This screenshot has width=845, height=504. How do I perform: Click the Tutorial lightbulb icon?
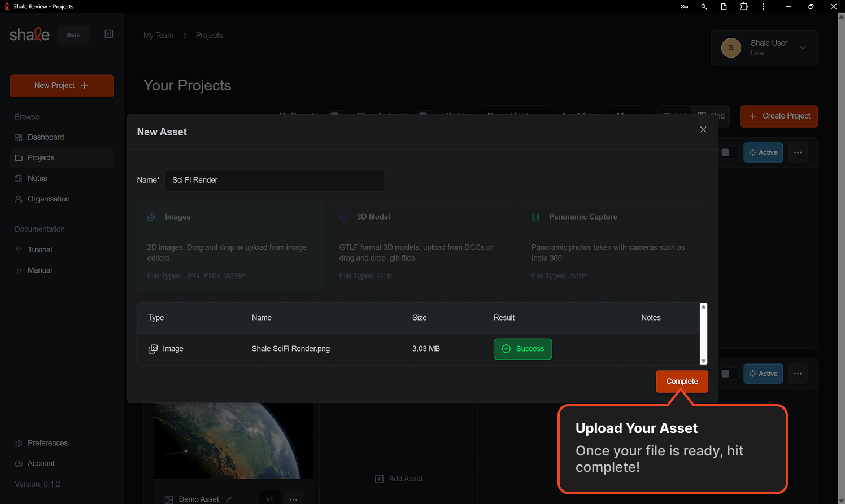click(x=19, y=250)
